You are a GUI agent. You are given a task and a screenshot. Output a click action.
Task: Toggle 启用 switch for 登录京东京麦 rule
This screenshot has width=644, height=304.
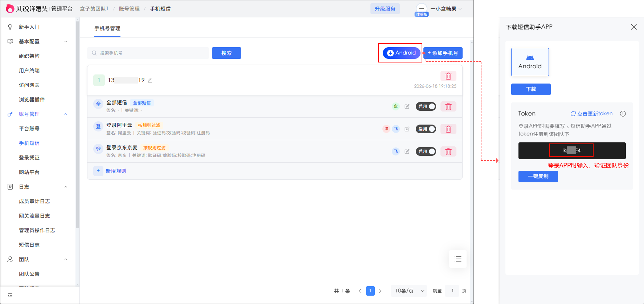[426, 151]
